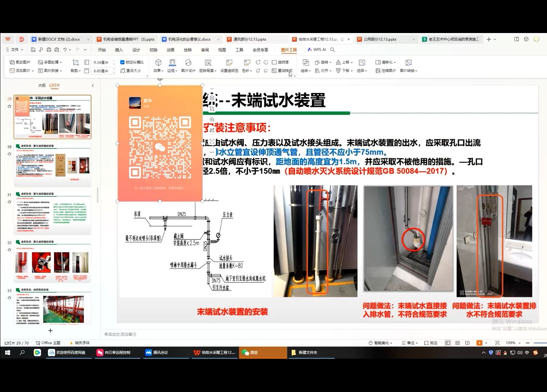Image resolution: width=547 pixels, height=392 pixels.
Task: Click the layers floating icon beside selected image
Action: pos(212,98)
